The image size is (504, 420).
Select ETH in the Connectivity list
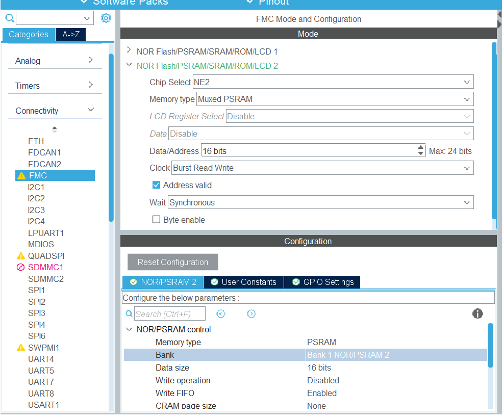(x=36, y=141)
